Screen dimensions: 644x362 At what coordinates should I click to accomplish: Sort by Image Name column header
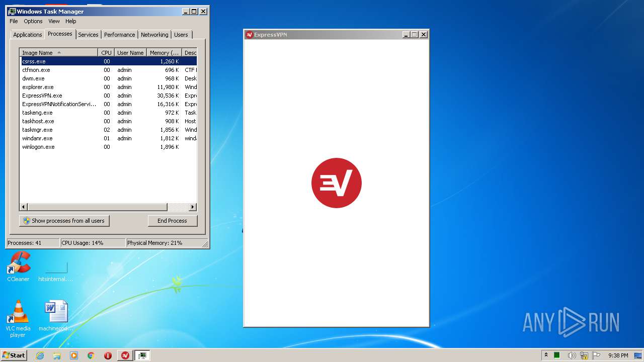coord(59,53)
